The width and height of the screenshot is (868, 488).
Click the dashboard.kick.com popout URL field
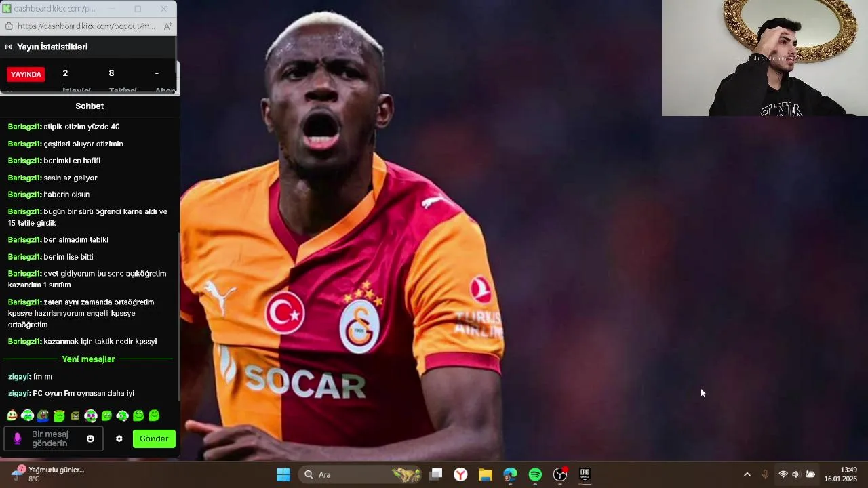tap(86, 26)
